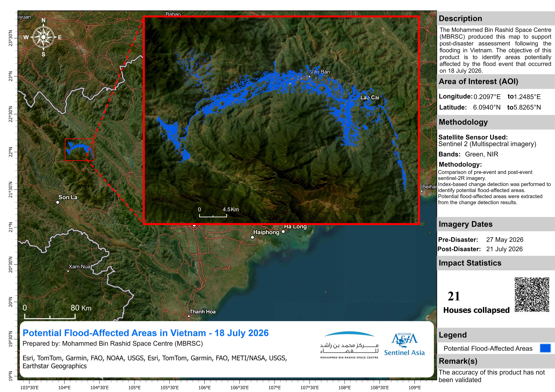555x392 pixels.
Task: Click the Sentinel Asia logo
Action: pyautogui.click(x=404, y=344)
